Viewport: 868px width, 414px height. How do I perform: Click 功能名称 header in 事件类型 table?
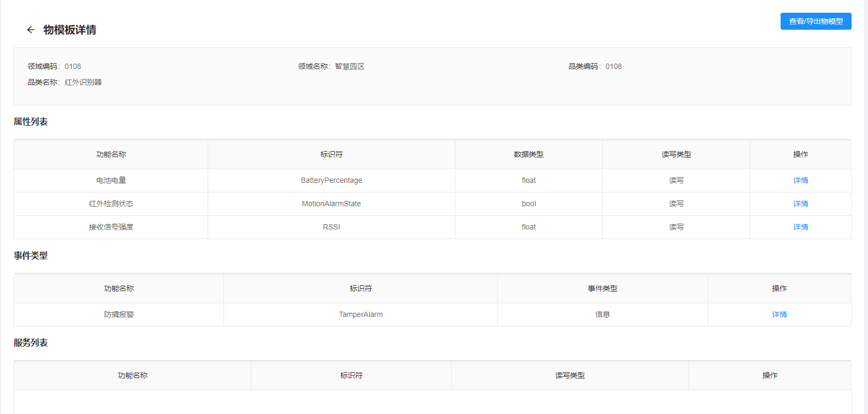tap(119, 288)
